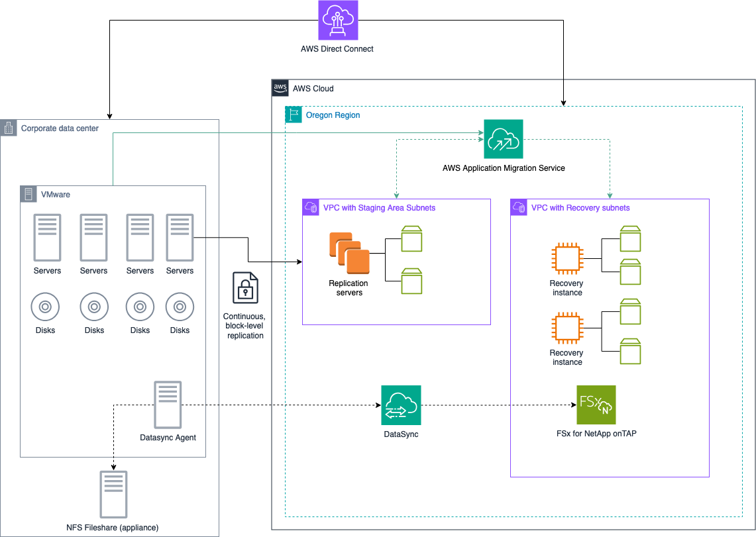Screen dimensions: 756x537
Task: Select 'VPC with Staging Area Subnets' title
Action: click(380, 208)
